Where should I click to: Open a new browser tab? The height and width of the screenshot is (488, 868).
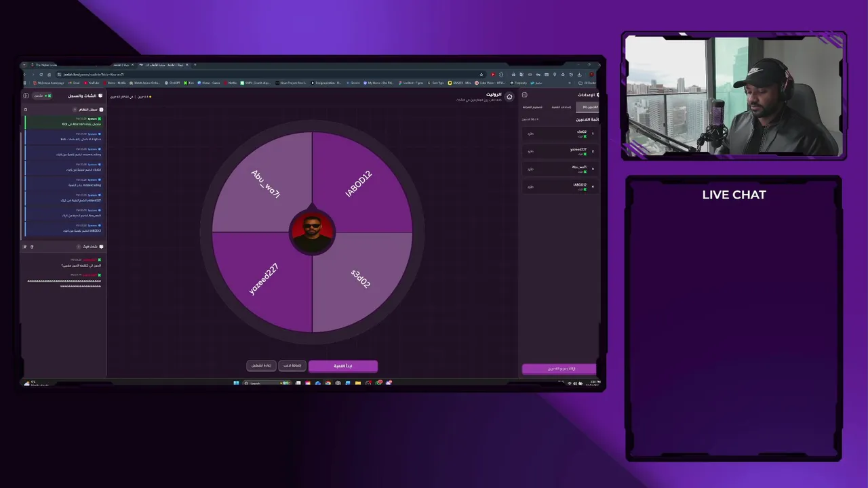195,65
